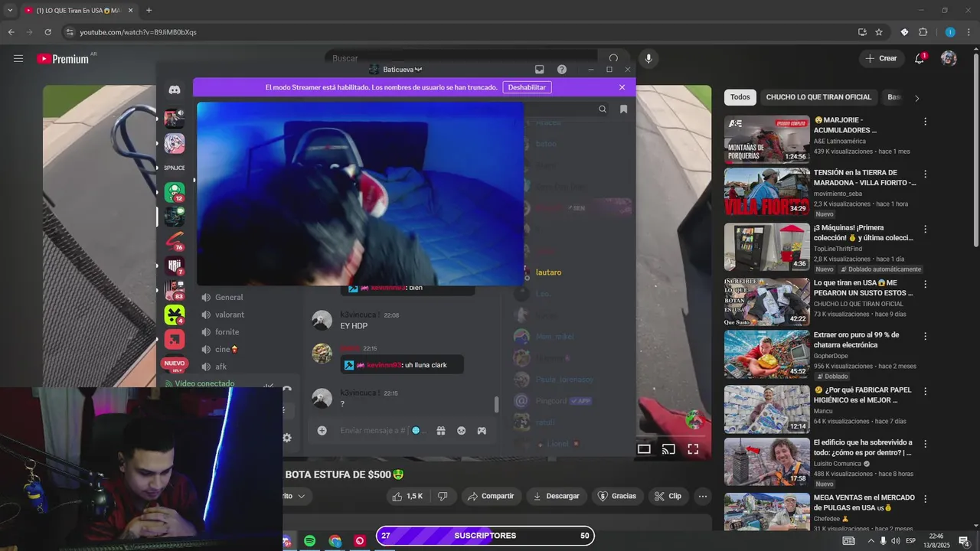This screenshot has width=980, height=551.
Task: Open Chrome from the taskbar
Action: click(x=335, y=541)
